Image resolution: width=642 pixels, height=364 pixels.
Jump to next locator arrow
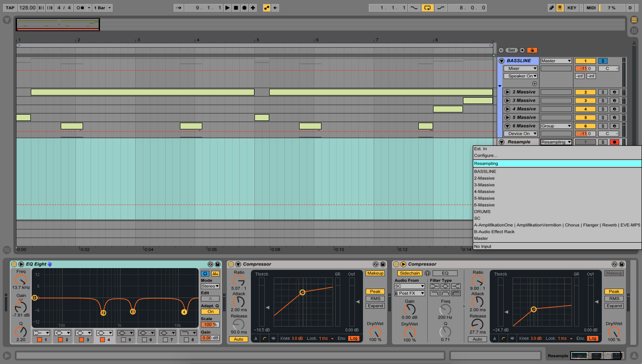coord(521,50)
